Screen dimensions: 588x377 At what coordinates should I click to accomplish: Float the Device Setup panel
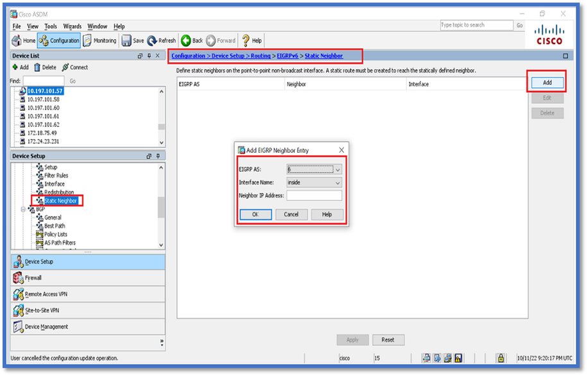click(149, 156)
